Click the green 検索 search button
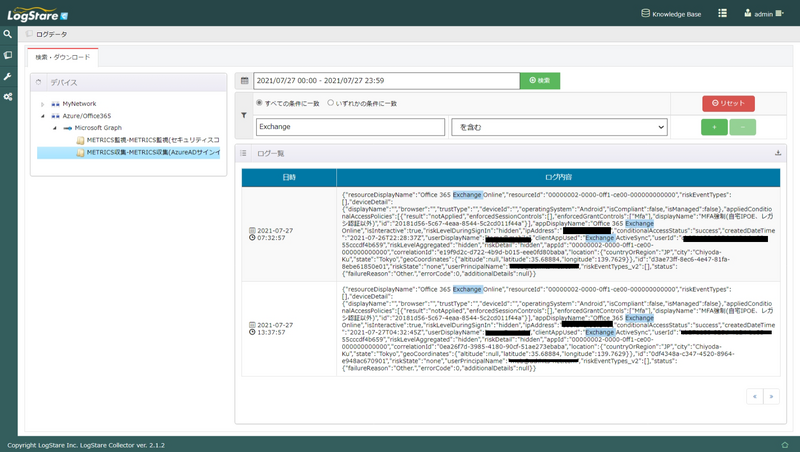Image resolution: width=800 pixels, height=452 pixels. 539,80
